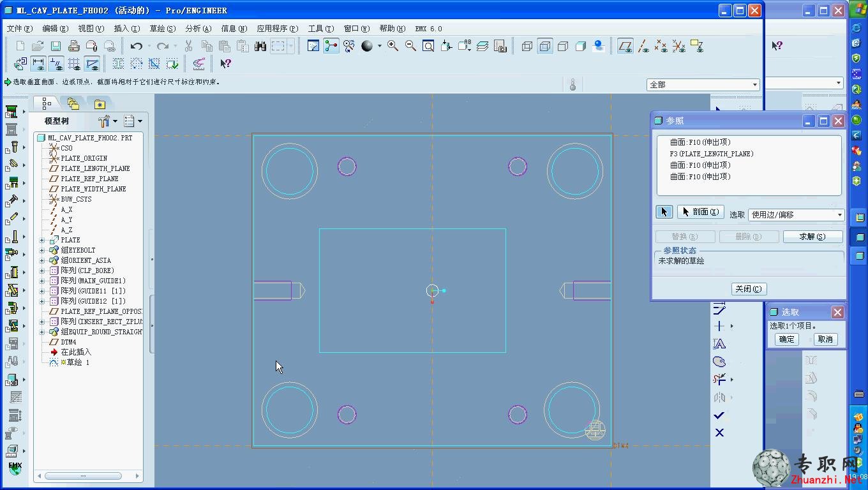Click the EMX icon in left sidebar
Screen dimensions: 868x490
point(15,468)
